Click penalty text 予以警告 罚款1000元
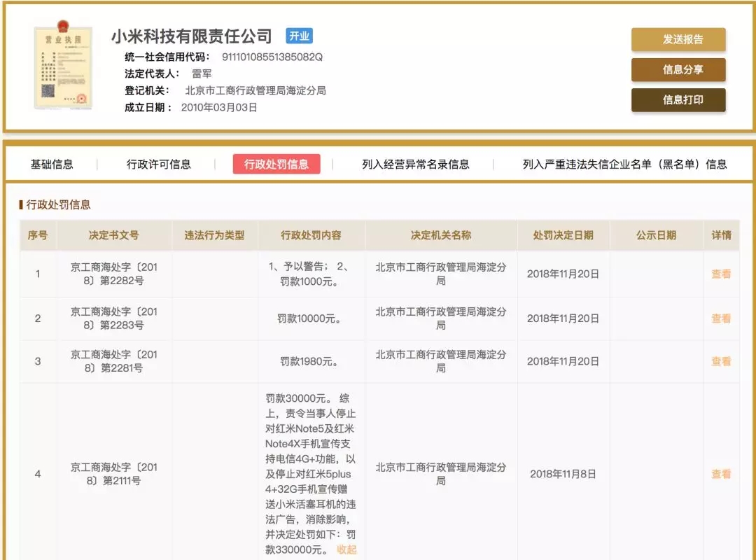 coord(309,274)
